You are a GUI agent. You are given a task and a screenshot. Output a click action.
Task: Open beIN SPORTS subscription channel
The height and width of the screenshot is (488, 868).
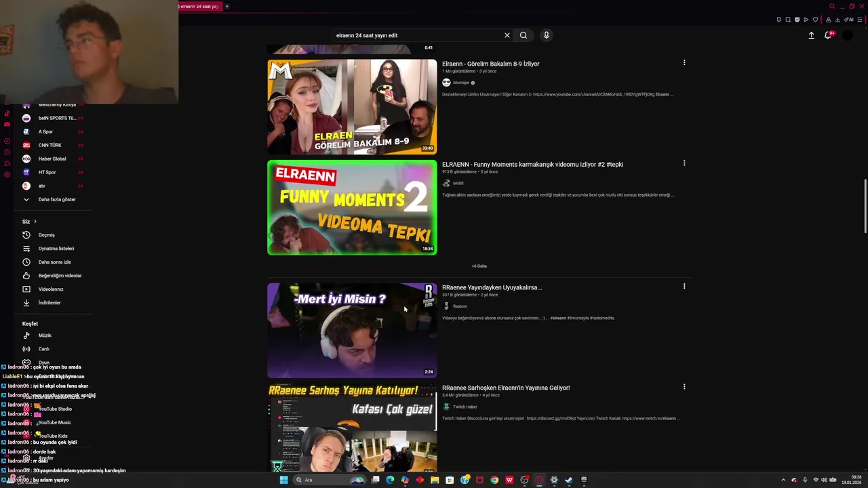53,118
